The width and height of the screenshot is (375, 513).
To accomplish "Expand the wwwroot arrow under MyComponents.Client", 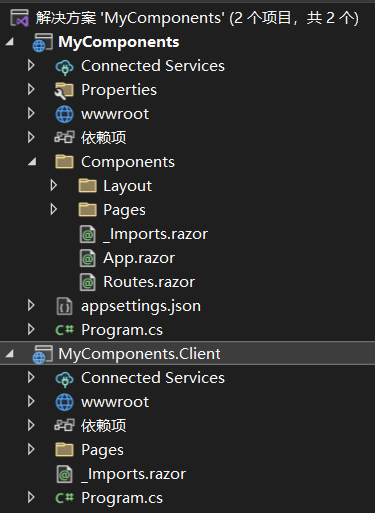I will [31, 401].
